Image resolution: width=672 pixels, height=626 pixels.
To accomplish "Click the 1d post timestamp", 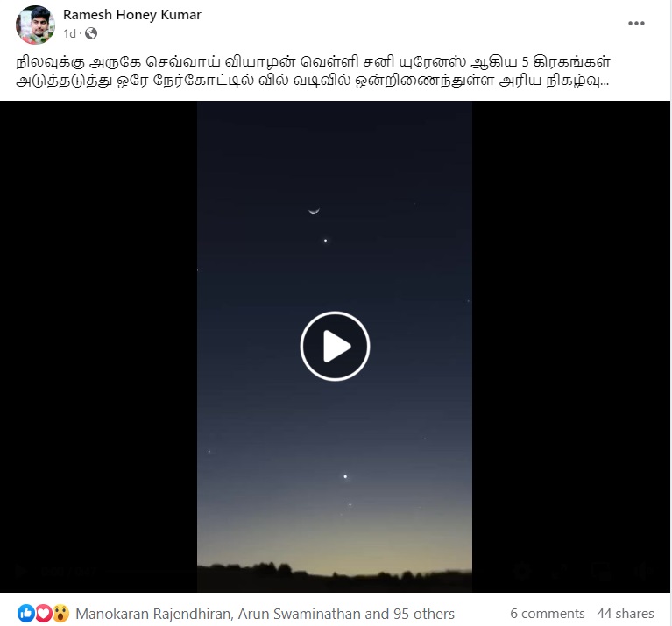I will [69, 33].
